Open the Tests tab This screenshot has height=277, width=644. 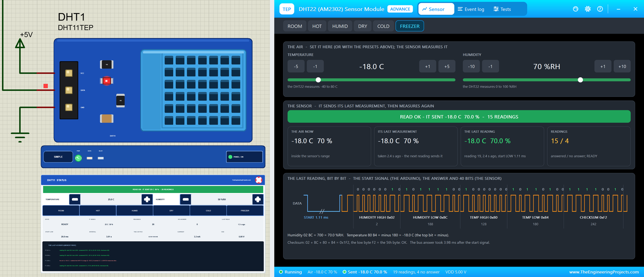click(x=502, y=9)
